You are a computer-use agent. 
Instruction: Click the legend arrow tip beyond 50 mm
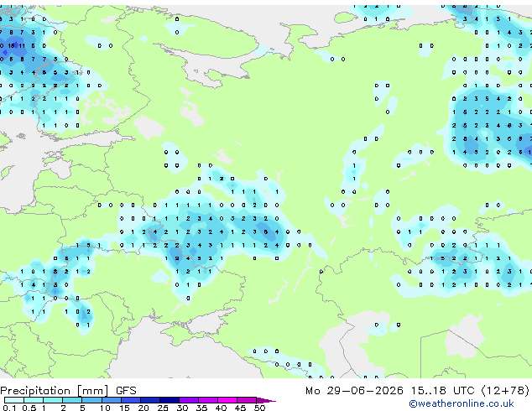[x=266, y=401]
